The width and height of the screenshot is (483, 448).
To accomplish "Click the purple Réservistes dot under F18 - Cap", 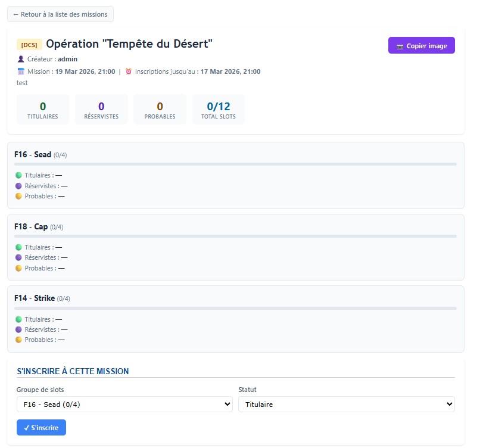I will click(18, 257).
